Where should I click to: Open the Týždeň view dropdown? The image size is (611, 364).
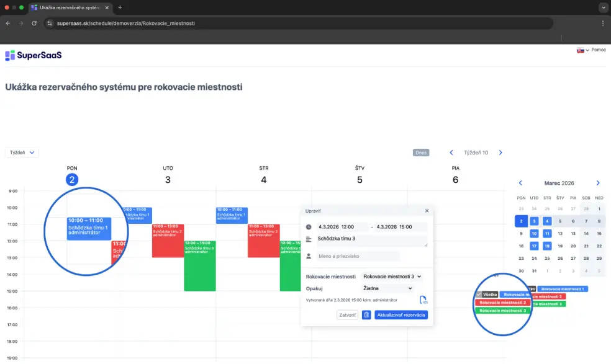22,153
